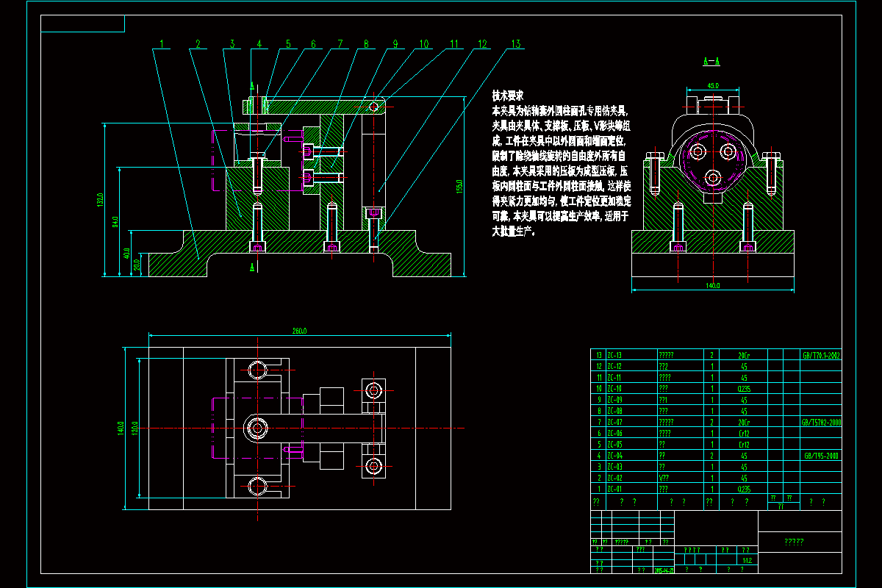
Task: Click ZC-01 in the parts list
Action: point(614,489)
